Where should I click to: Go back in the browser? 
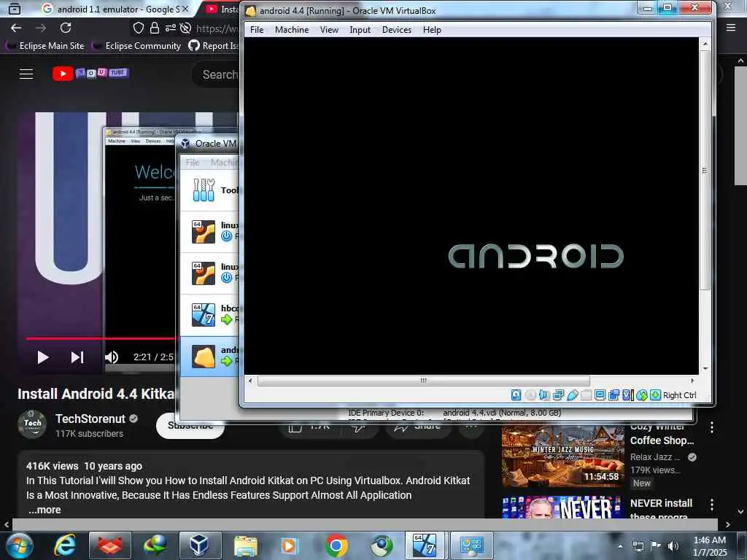click(16, 28)
